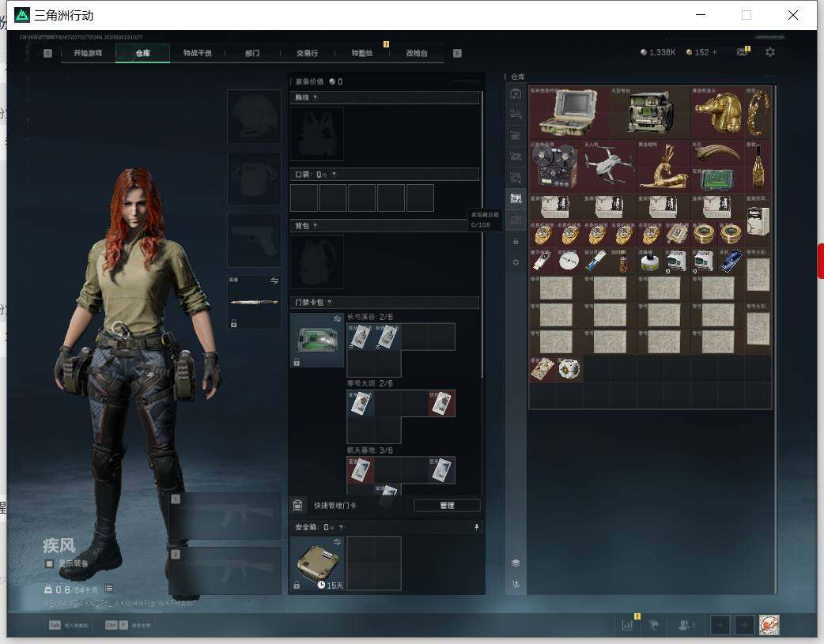Click 1,338K currency balance
Image resolution: width=824 pixels, height=644 pixels.
point(658,52)
